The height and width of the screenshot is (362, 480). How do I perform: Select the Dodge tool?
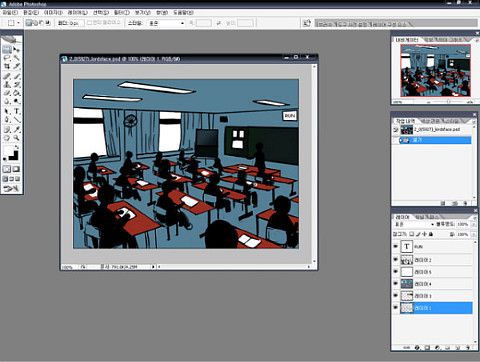click(x=16, y=102)
